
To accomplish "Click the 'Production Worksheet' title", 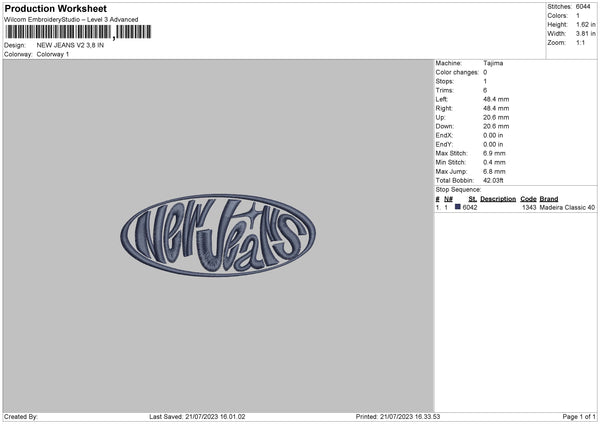I will (x=55, y=8).
